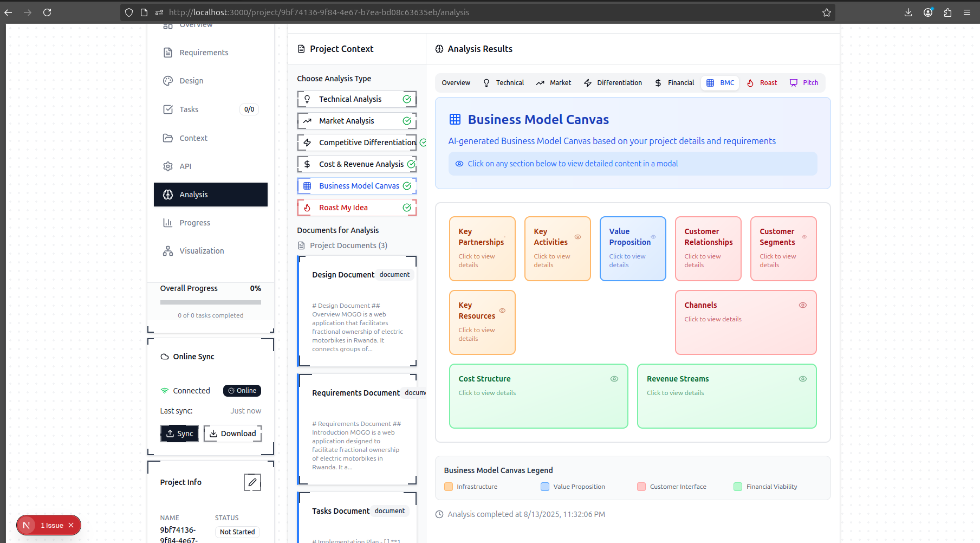The height and width of the screenshot is (543, 980).
Task: Open the Design sidebar page
Action: (x=210, y=81)
